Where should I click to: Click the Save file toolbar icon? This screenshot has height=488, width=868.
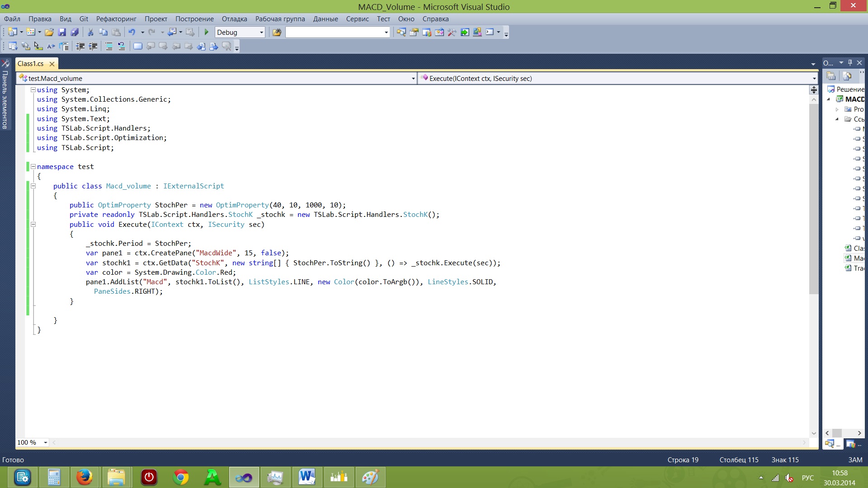coord(62,32)
